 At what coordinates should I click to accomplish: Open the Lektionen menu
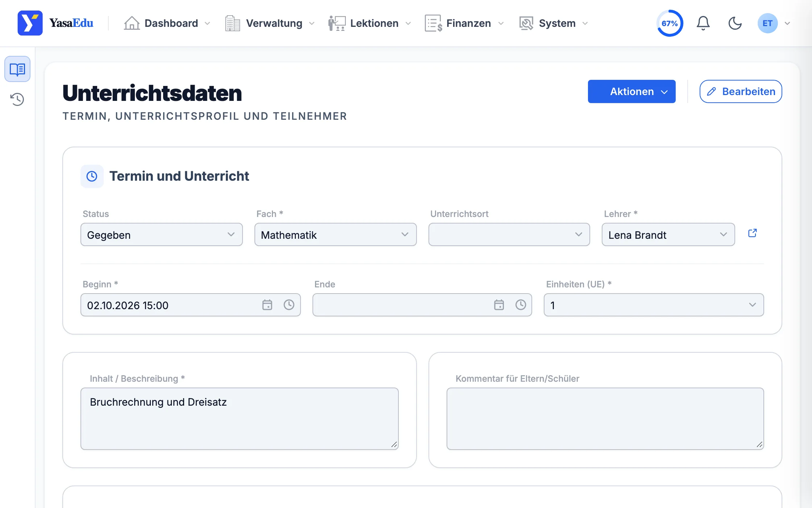click(370, 23)
